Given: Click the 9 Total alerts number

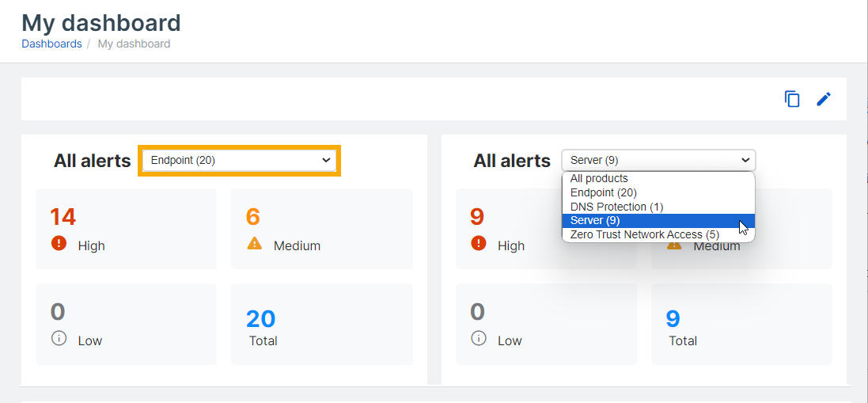Looking at the screenshot, I should [x=673, y=318].
